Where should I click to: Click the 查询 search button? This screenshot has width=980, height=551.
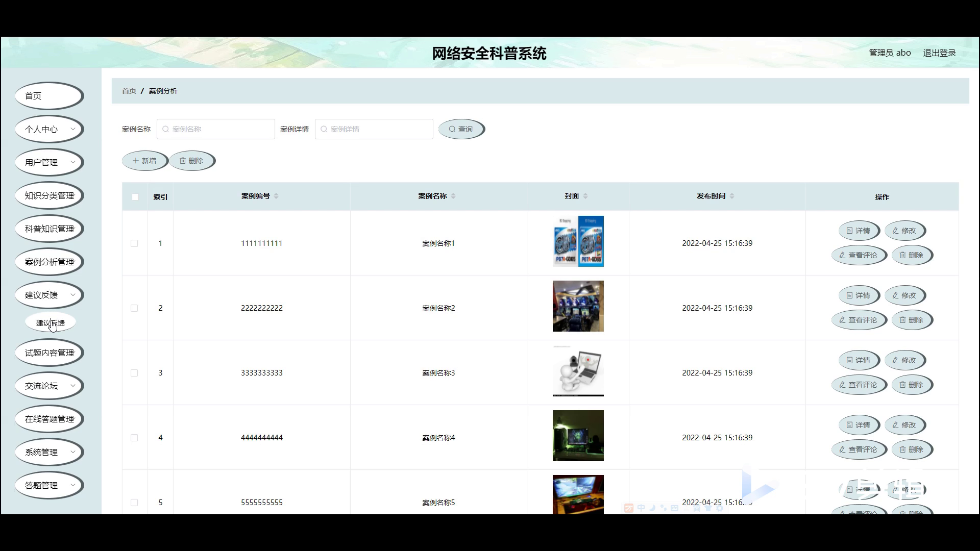tap(461, 129)
